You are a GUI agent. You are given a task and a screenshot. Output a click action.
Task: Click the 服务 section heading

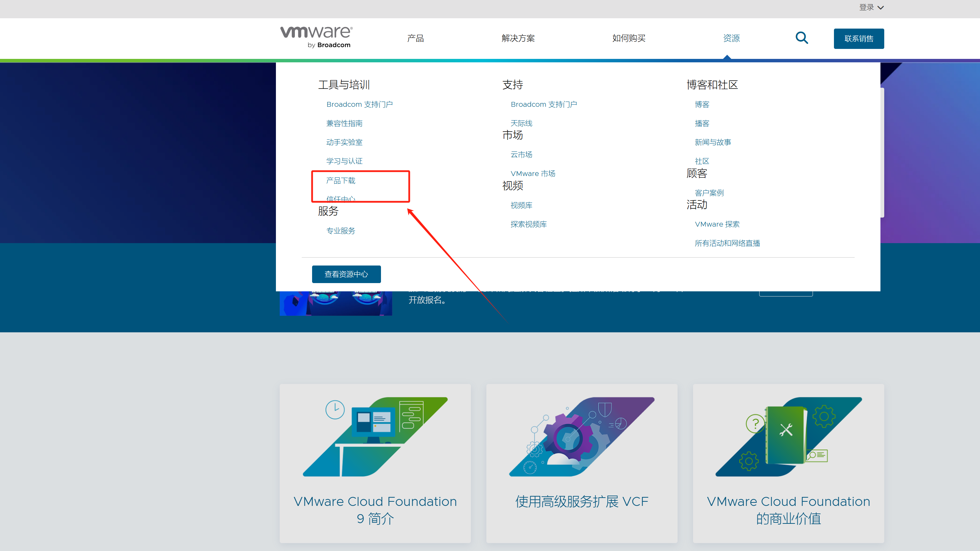pyautogui.click(x=328, y=211)
